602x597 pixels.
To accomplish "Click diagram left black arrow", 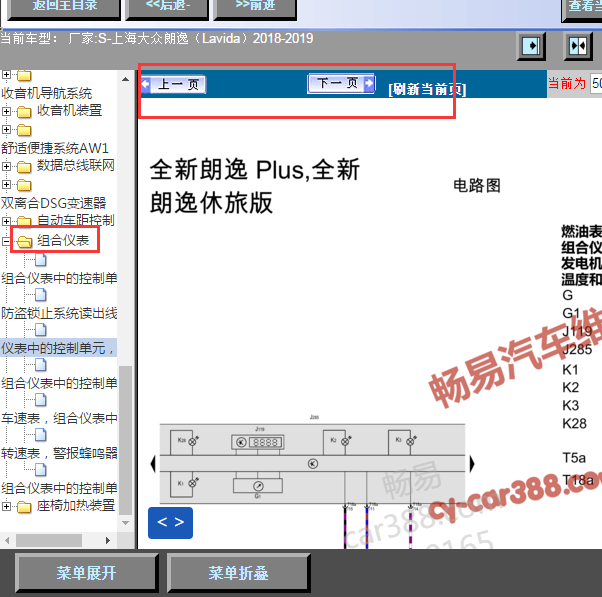I will click(153, 464).
